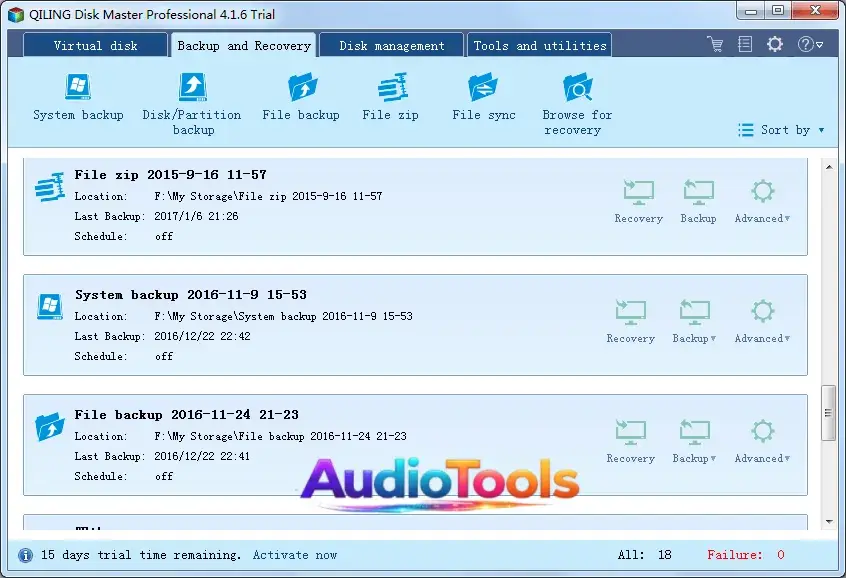Launch Disk/Partition backup

point(192,105)
